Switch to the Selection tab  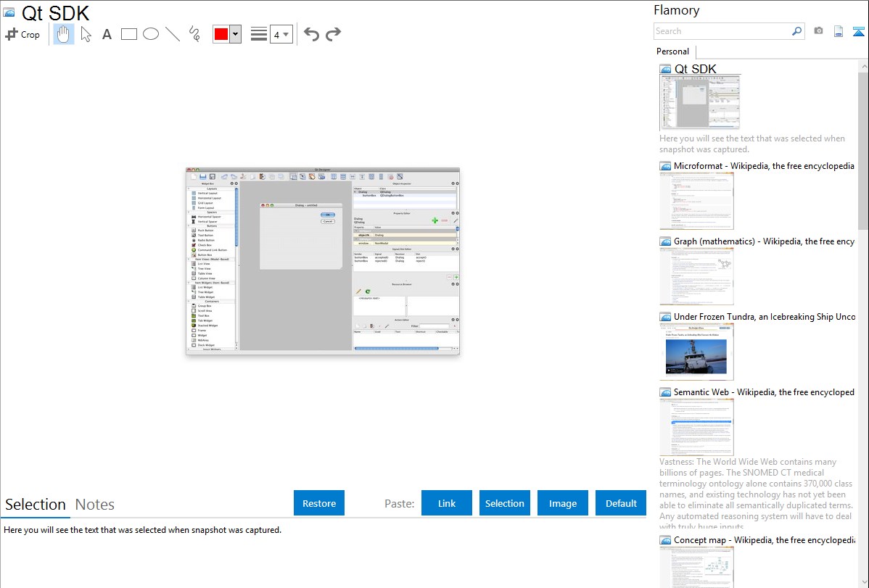tap(36, 505)
